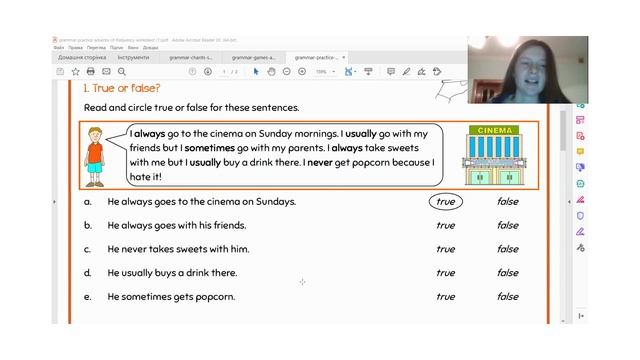The height and width of the screenshot is (360, 640).
Task: Click sentence 'He usually buys a drink there.'
Action: (172, 273)
